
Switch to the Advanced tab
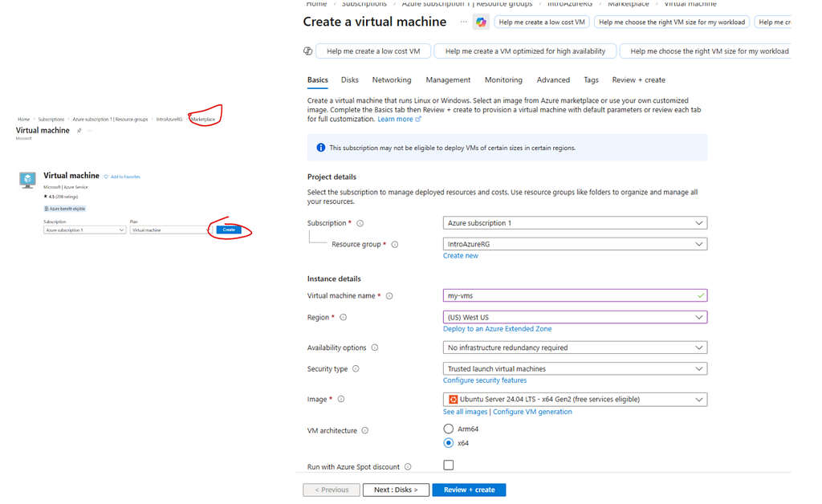[x=553, y=80]
